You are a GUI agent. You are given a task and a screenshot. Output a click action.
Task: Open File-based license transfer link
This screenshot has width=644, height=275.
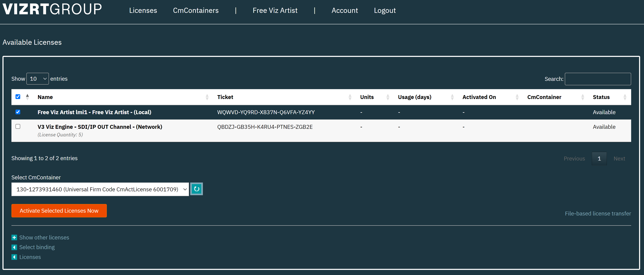[x=598, y=214]
